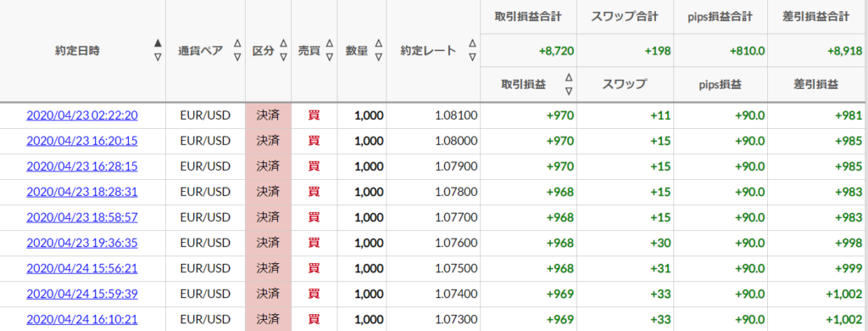Click the 差引損益 sub-header label
Screen dimensions: 868x331
point(816,85)
